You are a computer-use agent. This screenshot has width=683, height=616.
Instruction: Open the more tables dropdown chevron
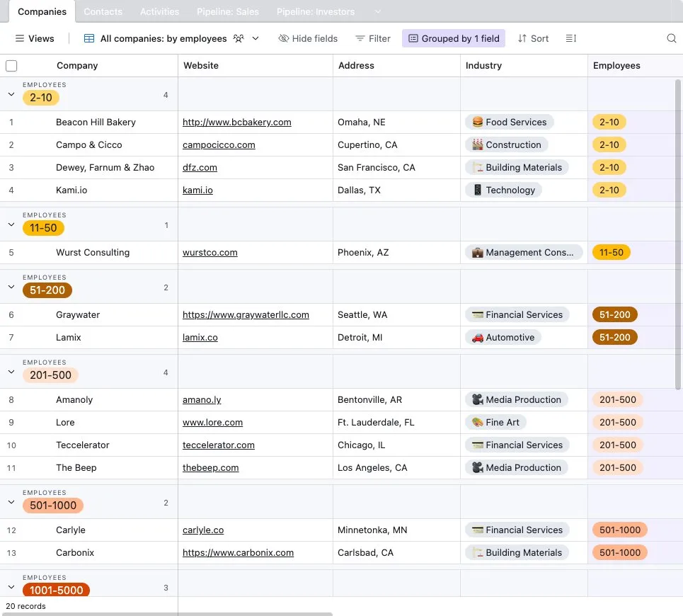378,12
